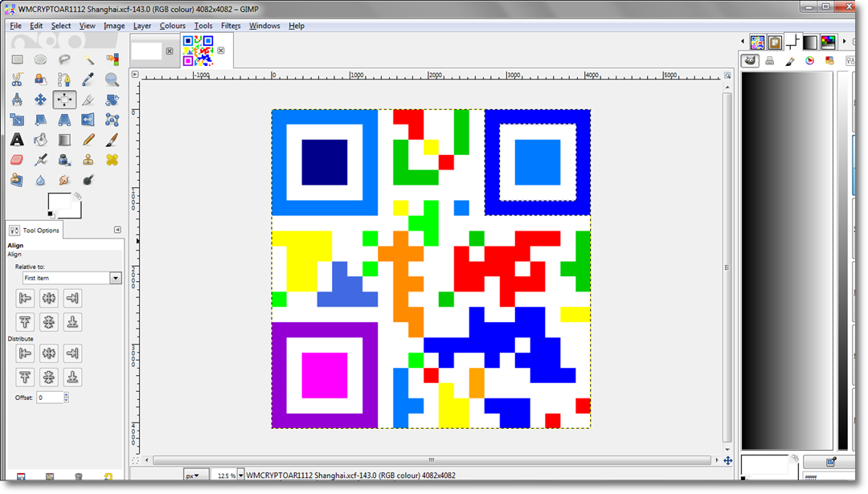Screen dimensions: 868x494
Task: Choose the Select by Colour tool
Action: pos(112,59)
